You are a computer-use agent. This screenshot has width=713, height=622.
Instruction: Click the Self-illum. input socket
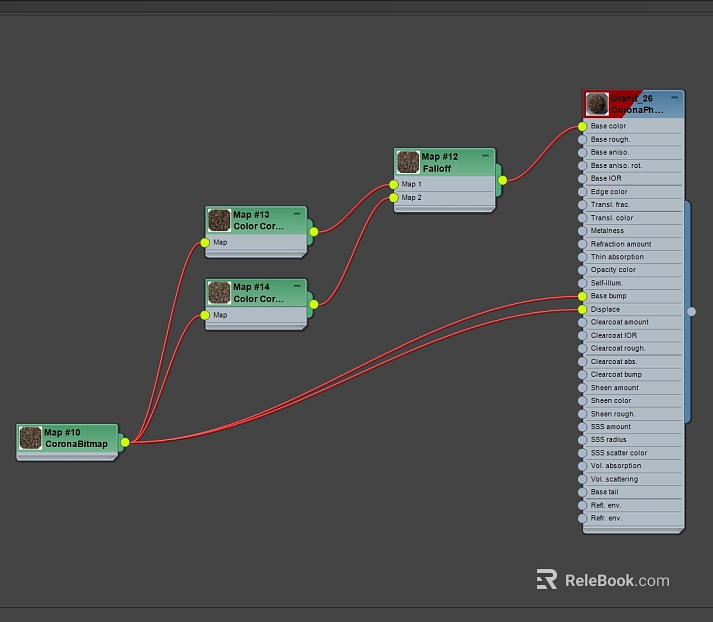(582, 283)
